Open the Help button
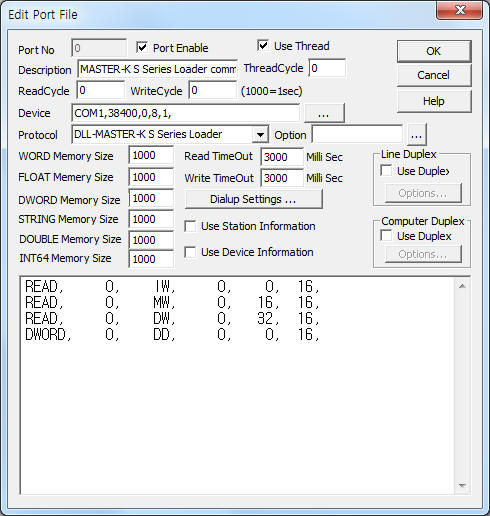This screenshot has width=490, height=516. (x=434, y=101)
